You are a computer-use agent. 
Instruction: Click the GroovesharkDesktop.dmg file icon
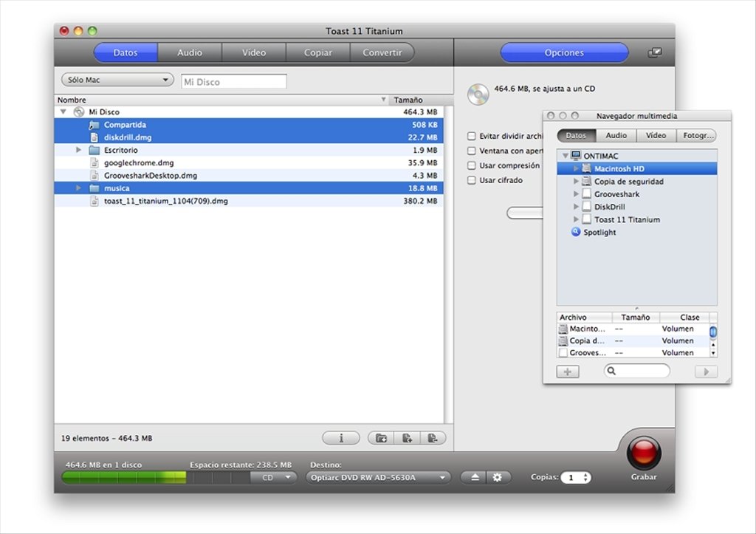tap(94, 176)
